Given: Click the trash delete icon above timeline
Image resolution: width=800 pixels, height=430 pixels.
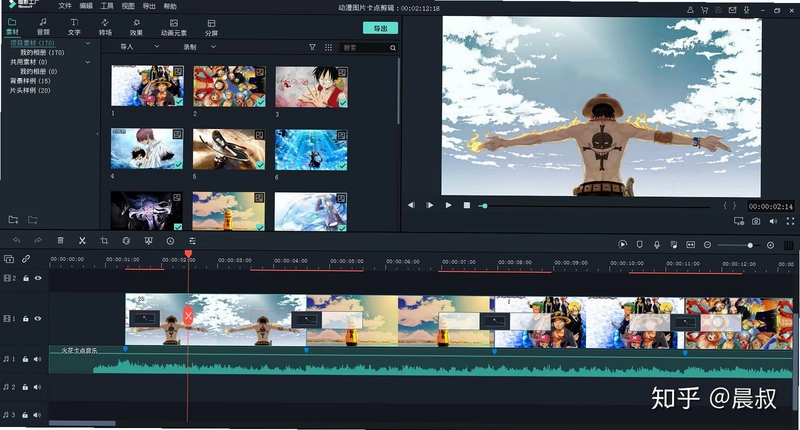Looking at the screenshot, I should click(x=60, y=240).
